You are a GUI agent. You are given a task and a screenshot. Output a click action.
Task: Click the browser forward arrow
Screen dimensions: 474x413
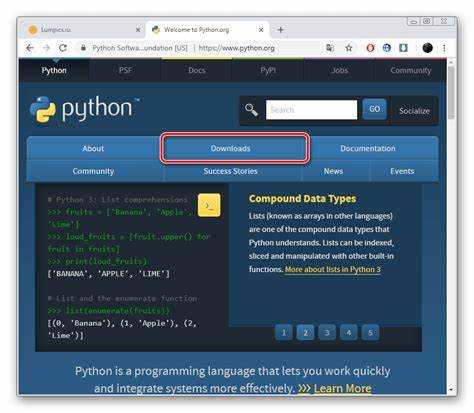pyautogui.click(x=46, y=48)
